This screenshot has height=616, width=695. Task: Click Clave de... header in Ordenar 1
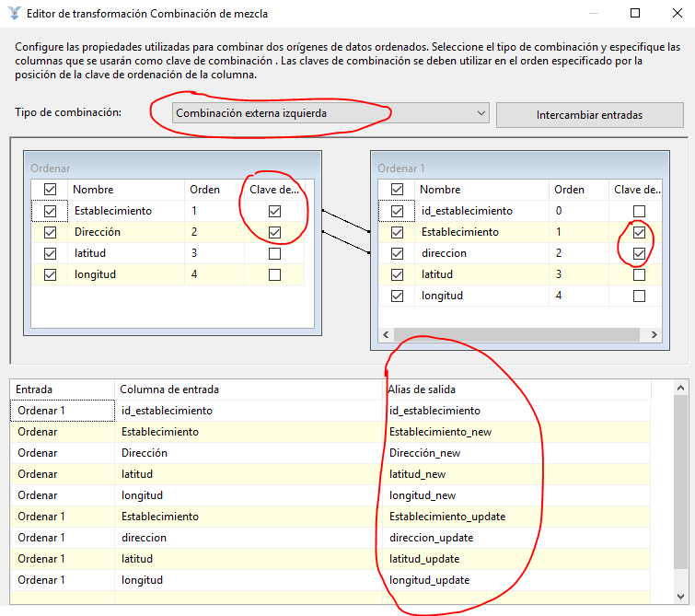coord(635,190)
